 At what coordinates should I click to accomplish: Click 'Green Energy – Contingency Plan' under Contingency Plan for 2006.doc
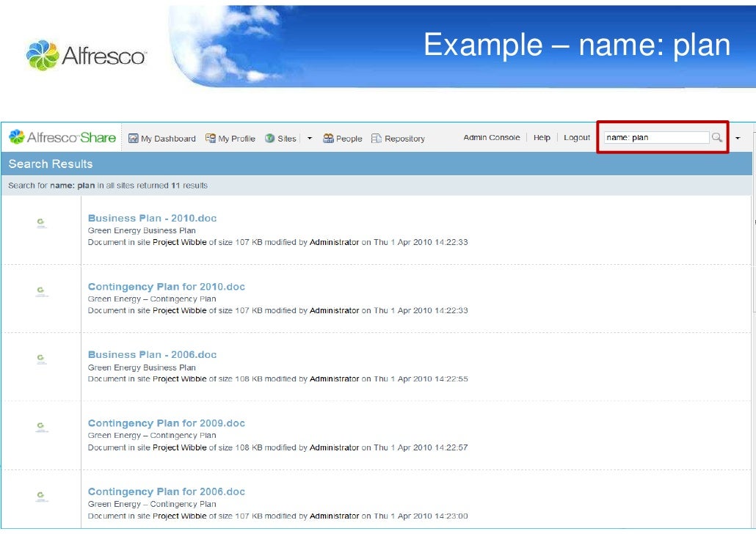click(x=152, y=504)
